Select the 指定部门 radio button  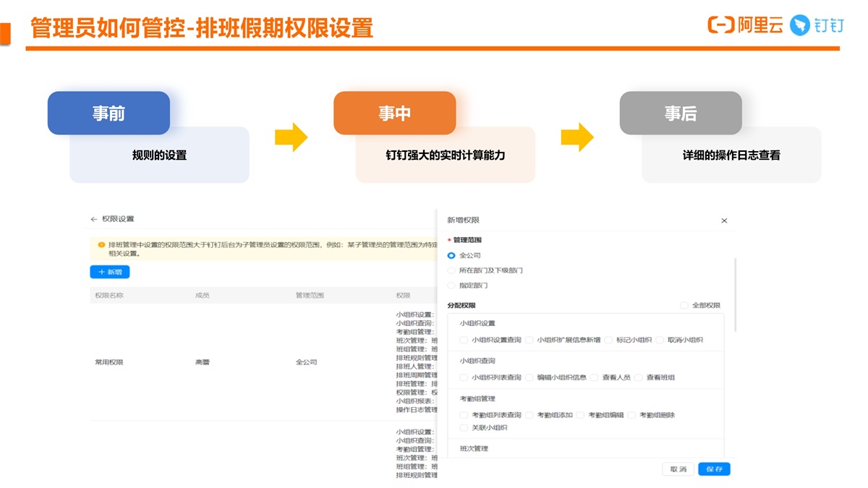pos(452,286)
